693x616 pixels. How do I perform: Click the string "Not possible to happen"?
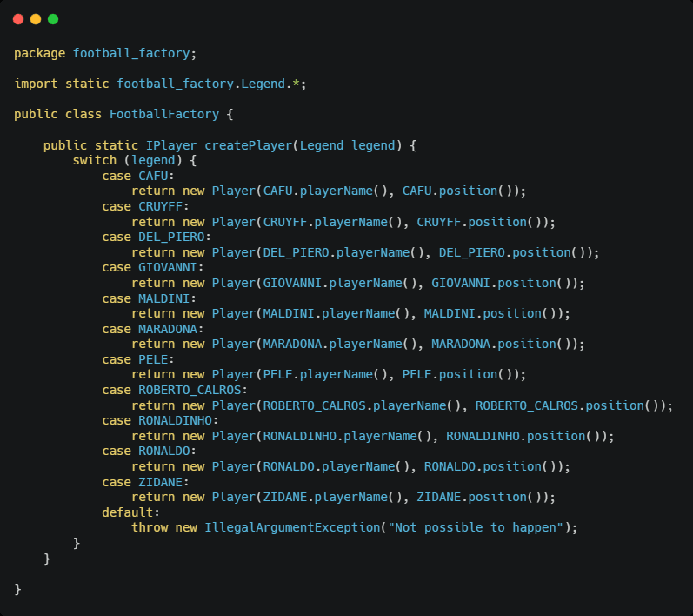pos(476,528)
